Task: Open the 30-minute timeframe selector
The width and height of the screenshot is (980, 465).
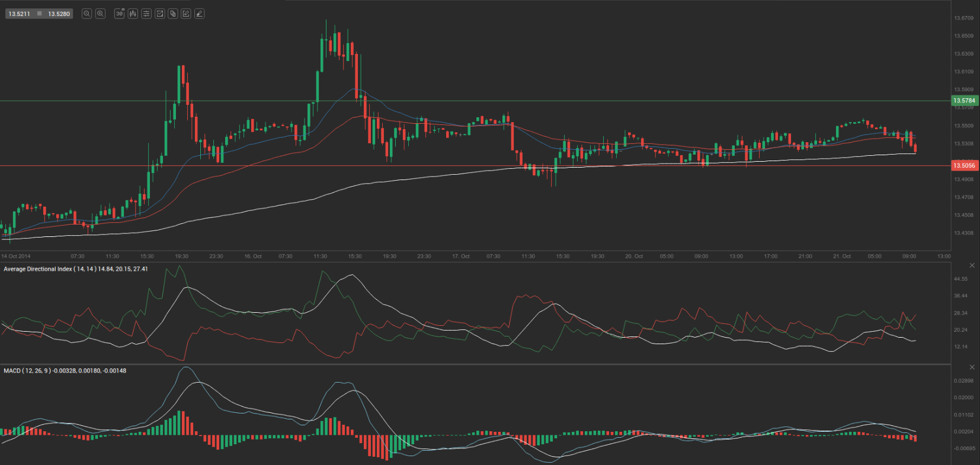Action: 119,14
